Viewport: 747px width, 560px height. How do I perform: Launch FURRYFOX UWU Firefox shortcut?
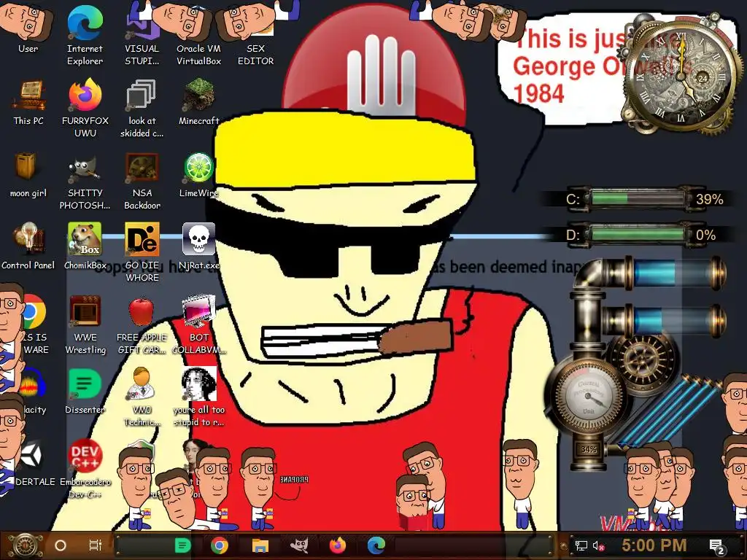click(x=85, y=108)
